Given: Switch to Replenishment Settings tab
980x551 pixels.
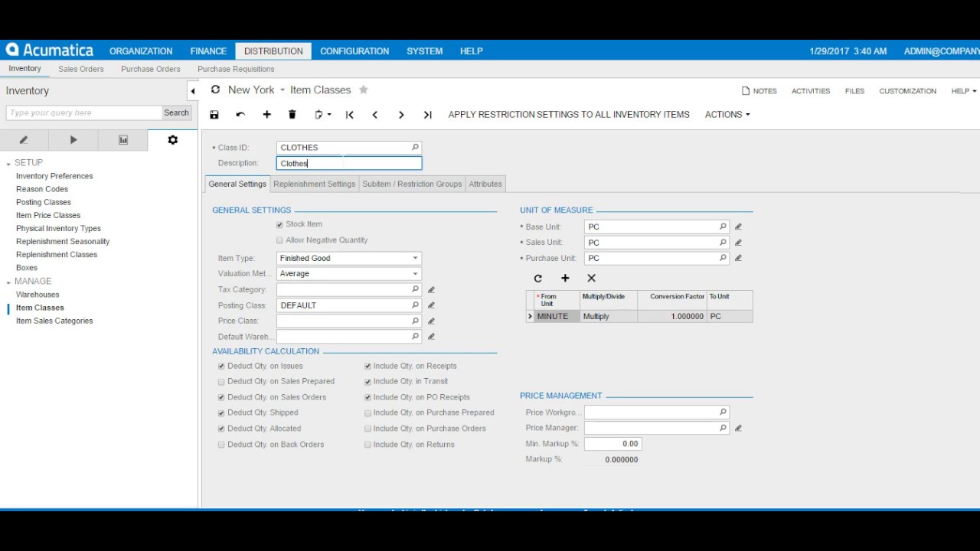Looking at the screenshot, I should [314, 184].
